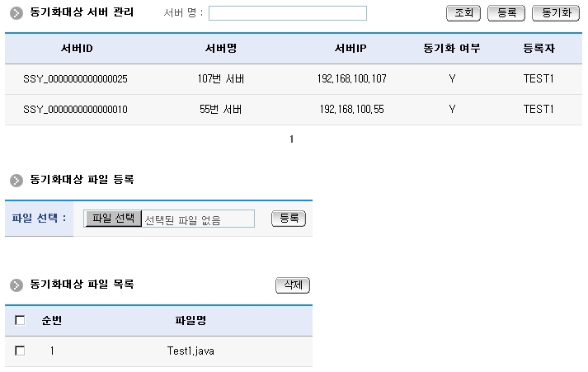Image resolution: width=588 pixels, height=372 pixels.
Task: Click the Test1.java file name
Action: (191, 351)
